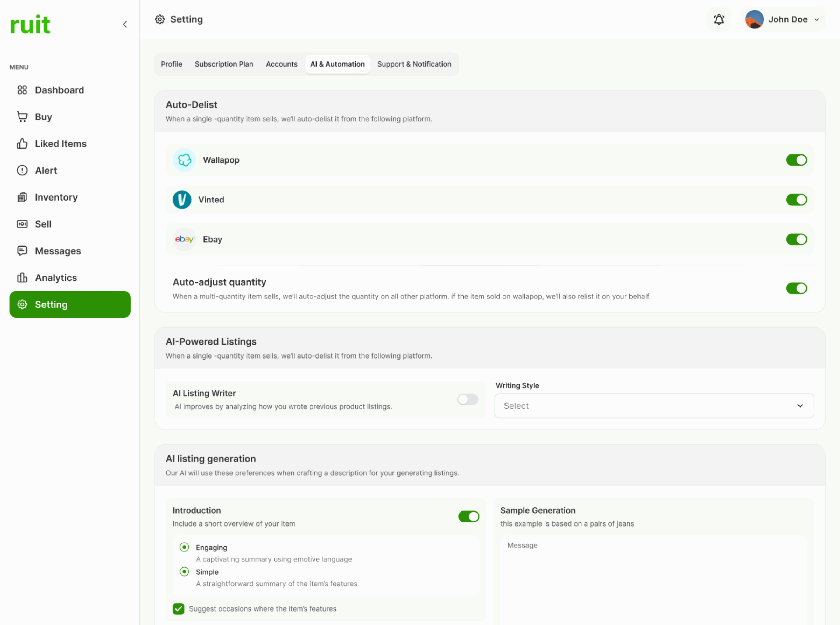Switch to the Subscription Plan tab
The height and width of the screenshot is (625, 840).
224,64
